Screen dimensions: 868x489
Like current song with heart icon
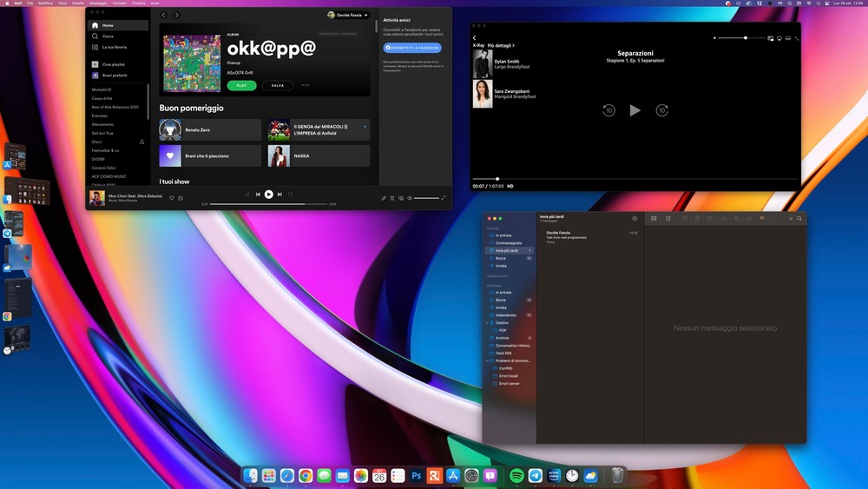point(171,198)
